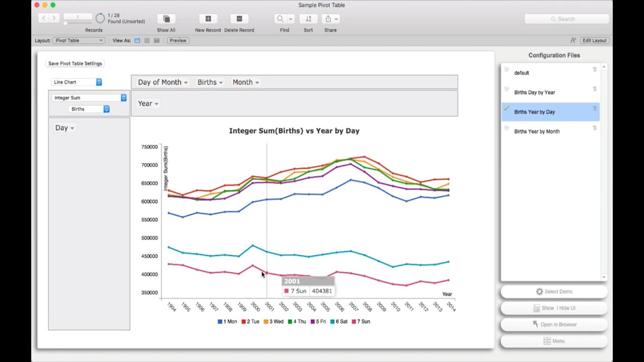Delete Births Year by Day configuration

click(x=595, y=109)
